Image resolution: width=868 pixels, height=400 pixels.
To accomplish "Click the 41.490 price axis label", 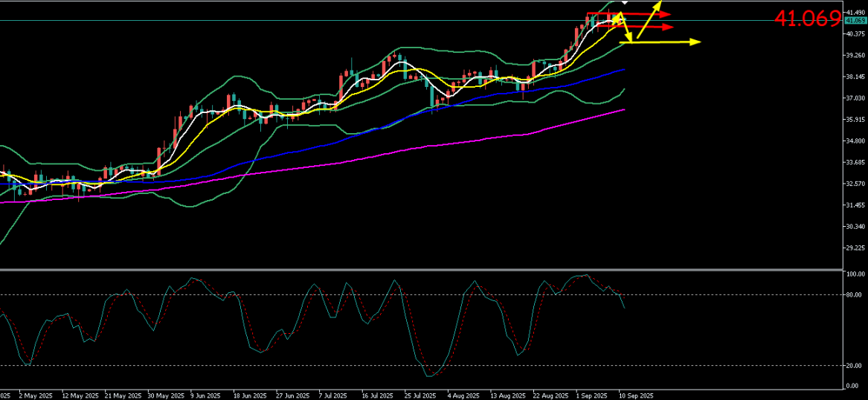I will click(x=856, y=13).
